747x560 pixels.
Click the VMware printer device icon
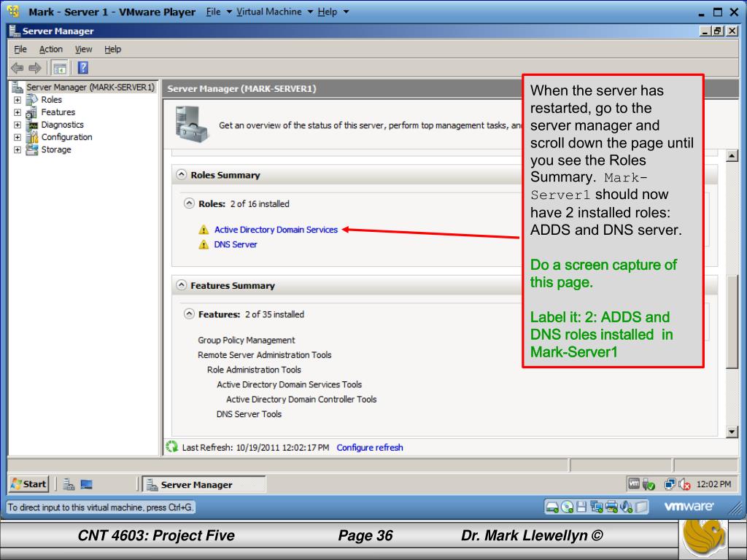[x=612, y=507]
